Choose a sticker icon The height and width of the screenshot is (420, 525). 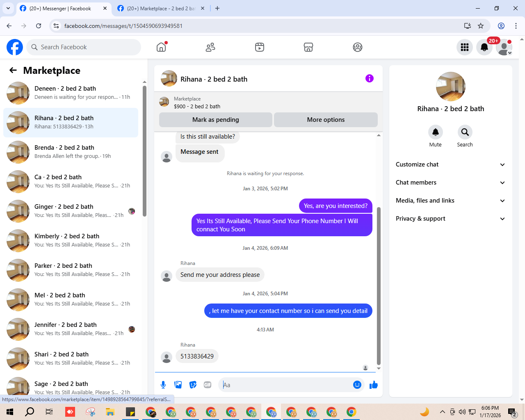click(193, 385)
